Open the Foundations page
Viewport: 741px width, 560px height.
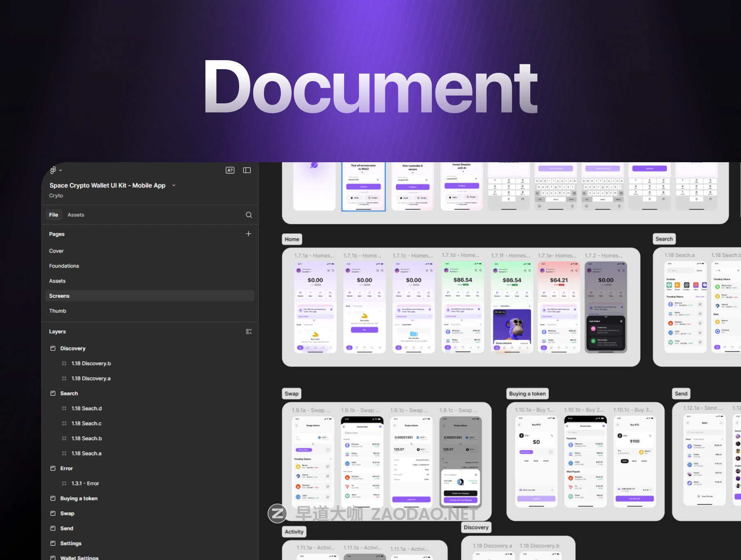pyautogui.click(x=64, y=266)
